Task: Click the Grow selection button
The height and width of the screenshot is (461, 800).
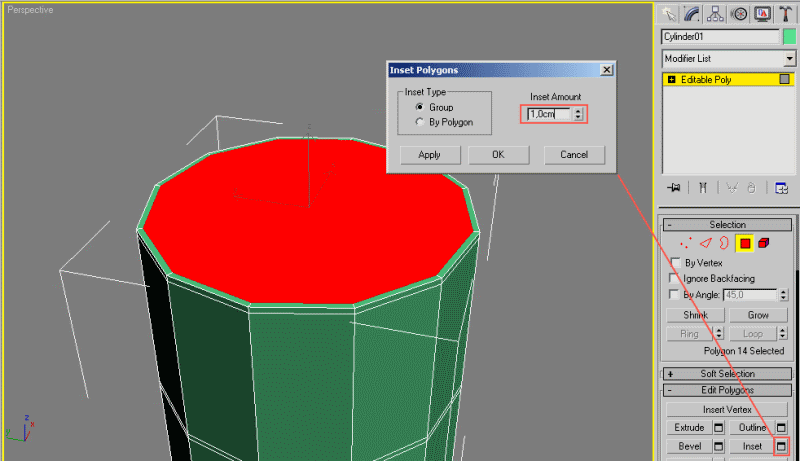Action: click(758, 315)
